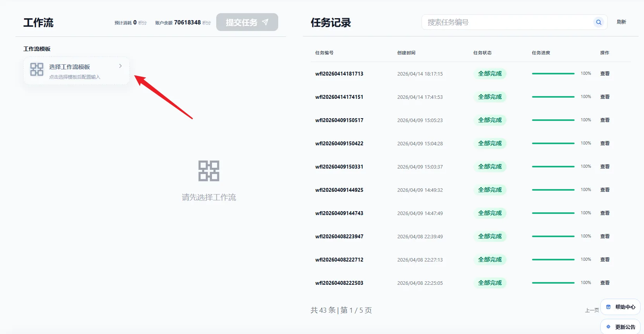644x334 pixels.
Task: Click the workflow template grid icon
Action: pos(37,70)
